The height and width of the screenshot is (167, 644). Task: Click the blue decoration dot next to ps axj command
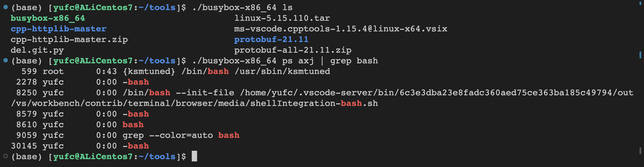pos(6,60)
